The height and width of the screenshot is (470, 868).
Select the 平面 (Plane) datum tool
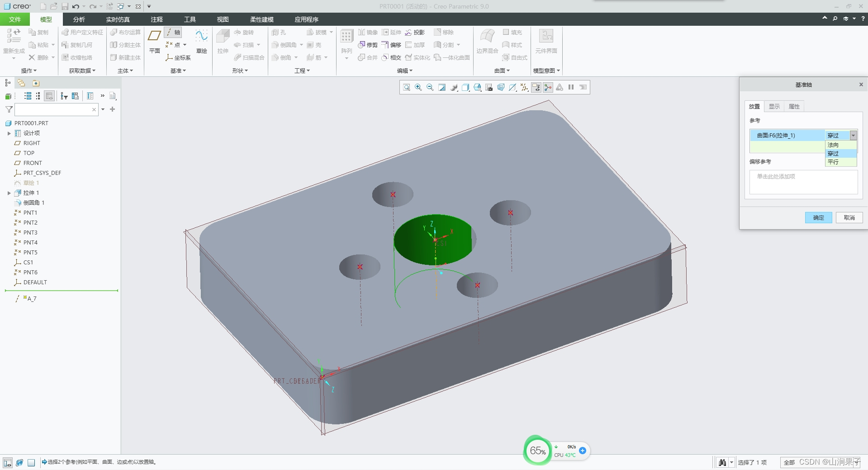154,42
